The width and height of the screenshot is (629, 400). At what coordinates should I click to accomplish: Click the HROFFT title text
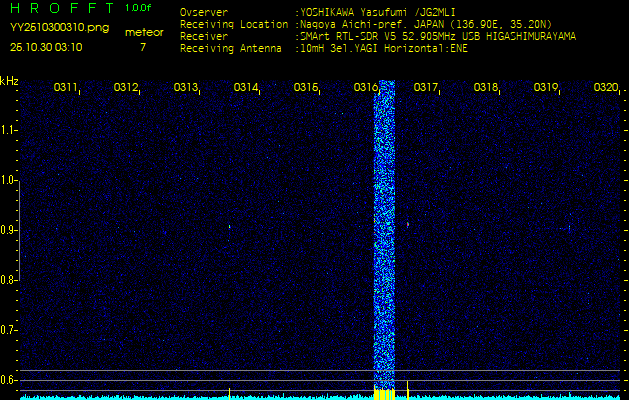pyautogui.click(x=60, y=8)
